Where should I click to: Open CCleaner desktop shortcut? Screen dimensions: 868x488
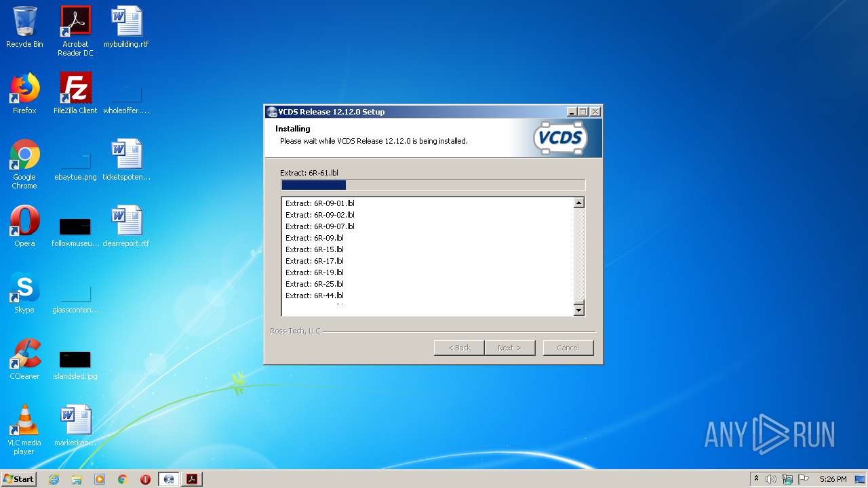pos(24,359)
